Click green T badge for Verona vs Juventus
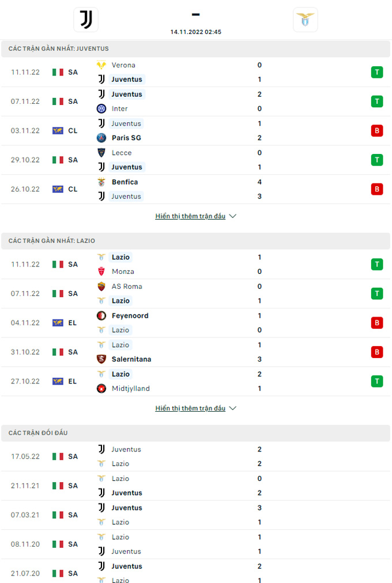The height and width of the screenshot is (583, 392). [x=376, y=72]
